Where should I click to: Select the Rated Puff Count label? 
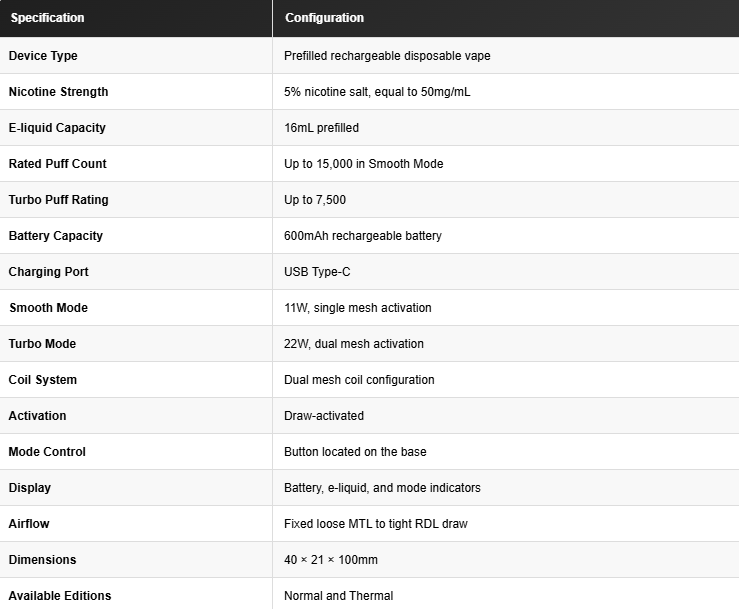click(x=57, y=164)
